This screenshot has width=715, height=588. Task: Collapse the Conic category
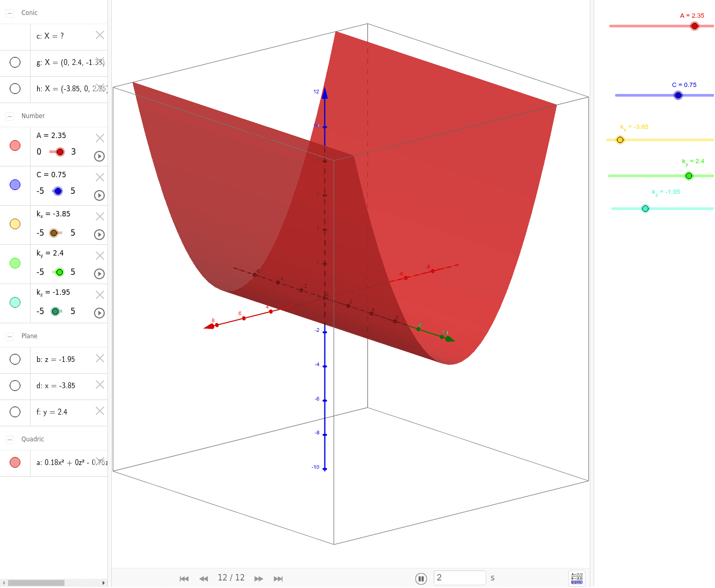click(10, 13)
